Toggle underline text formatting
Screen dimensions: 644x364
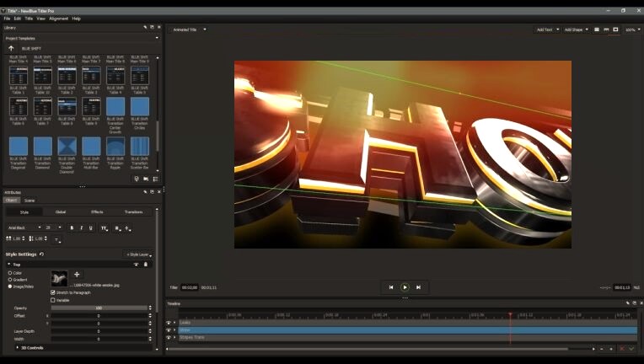[91, 227]
